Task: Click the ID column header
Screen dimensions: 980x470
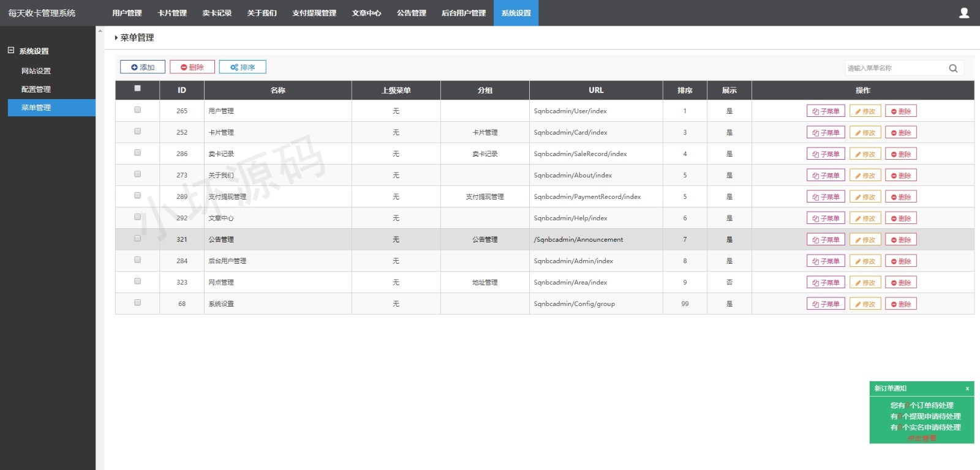Action: tap(182, 90)
